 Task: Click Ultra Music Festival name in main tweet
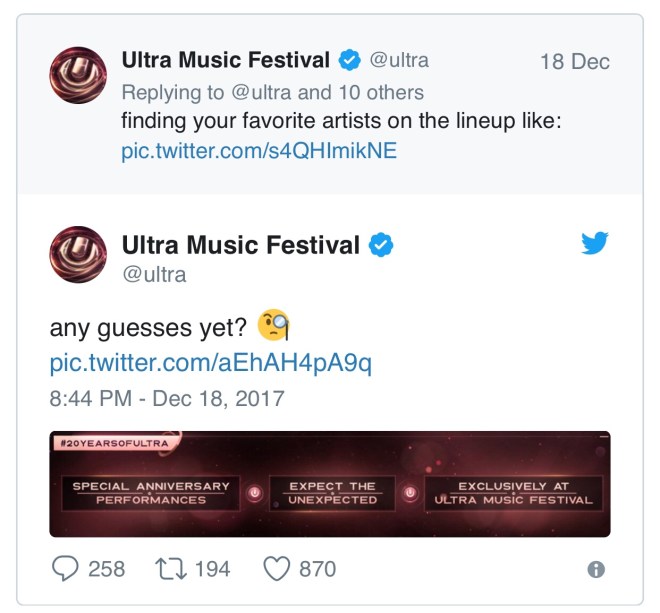click(x=241, y=245)
